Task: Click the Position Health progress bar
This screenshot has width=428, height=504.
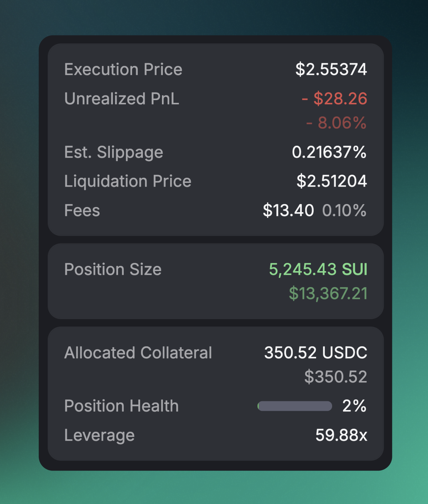Action: [x=295, y=406]
